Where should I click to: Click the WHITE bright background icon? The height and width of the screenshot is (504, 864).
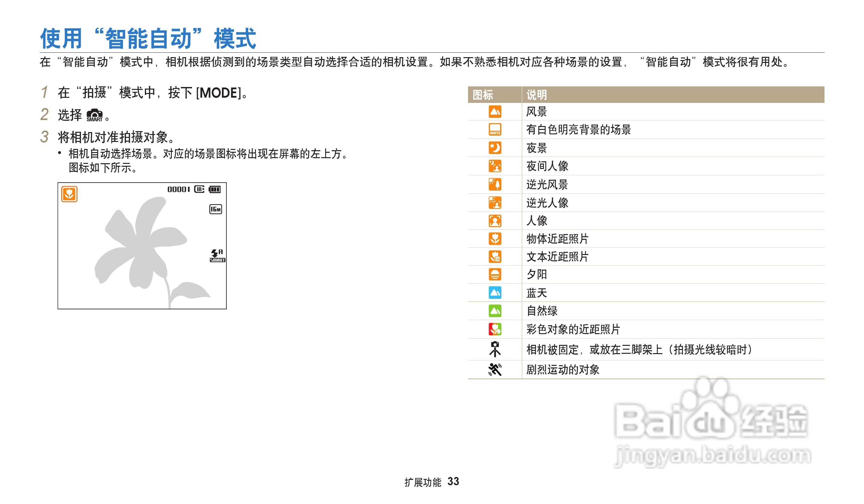point(495,130)
